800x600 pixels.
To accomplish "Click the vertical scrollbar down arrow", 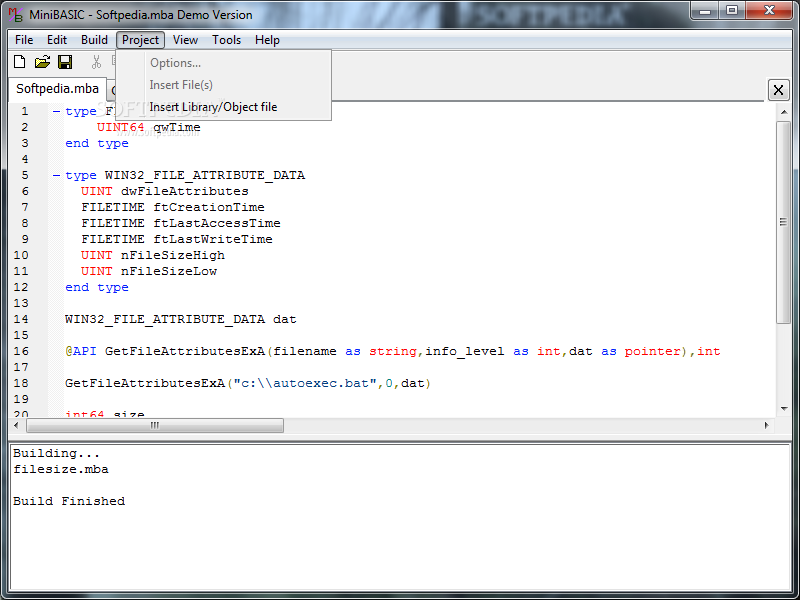I will pos(784,409).
